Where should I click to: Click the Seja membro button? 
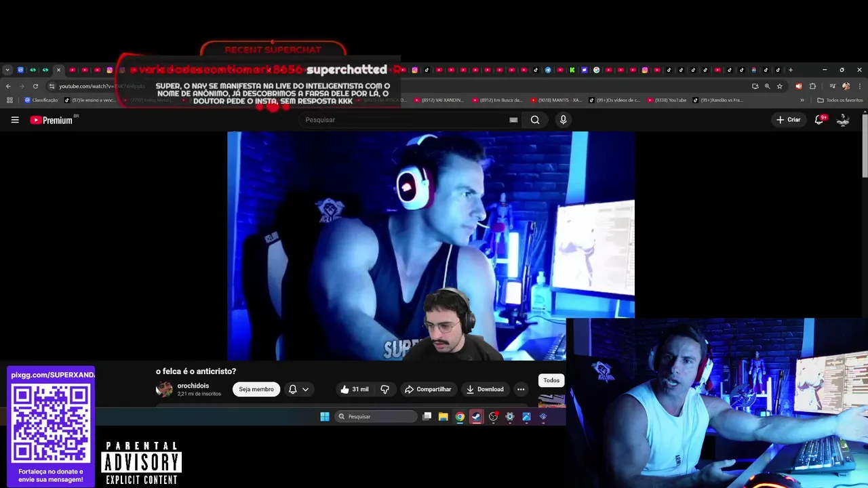tap(256, 389)
